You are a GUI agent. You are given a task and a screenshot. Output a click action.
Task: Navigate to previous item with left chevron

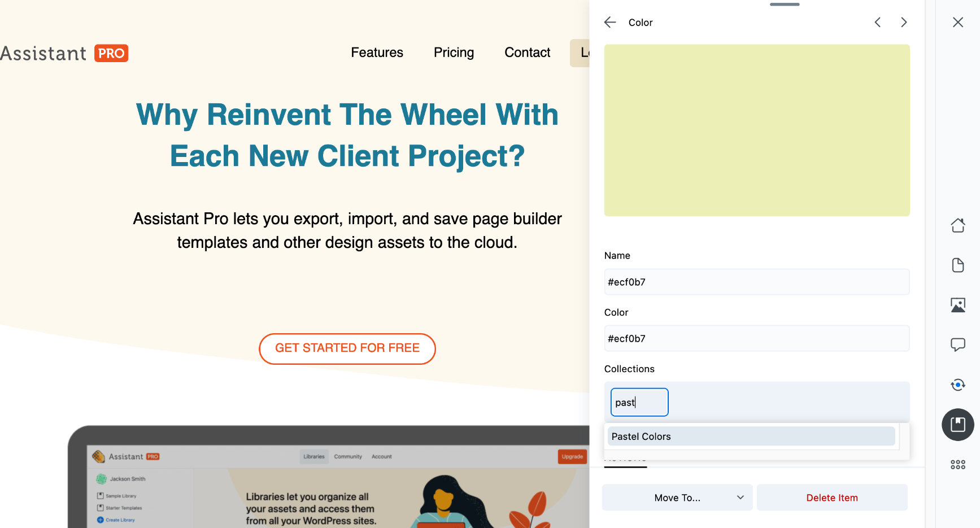coord(877,22)
